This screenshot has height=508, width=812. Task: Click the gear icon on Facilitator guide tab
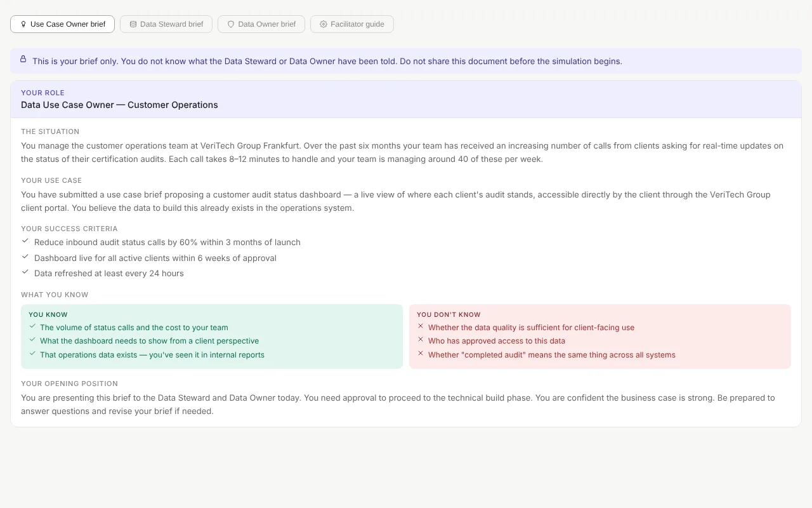pos(324,24)
